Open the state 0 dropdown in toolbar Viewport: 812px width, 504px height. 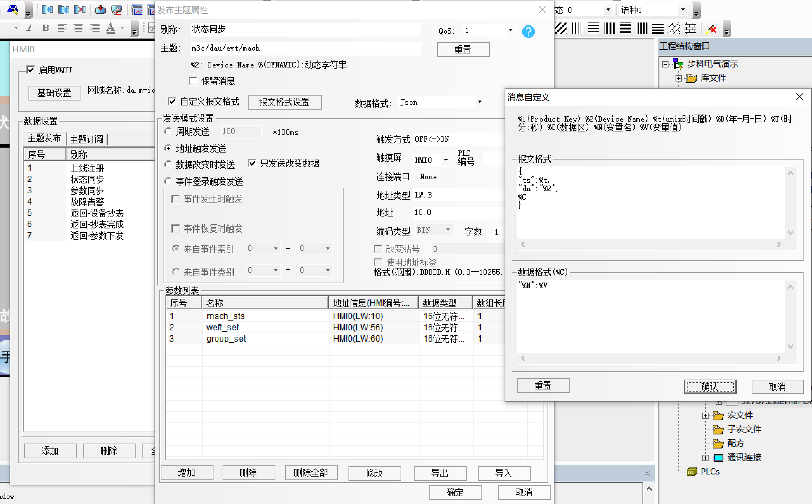608,10
